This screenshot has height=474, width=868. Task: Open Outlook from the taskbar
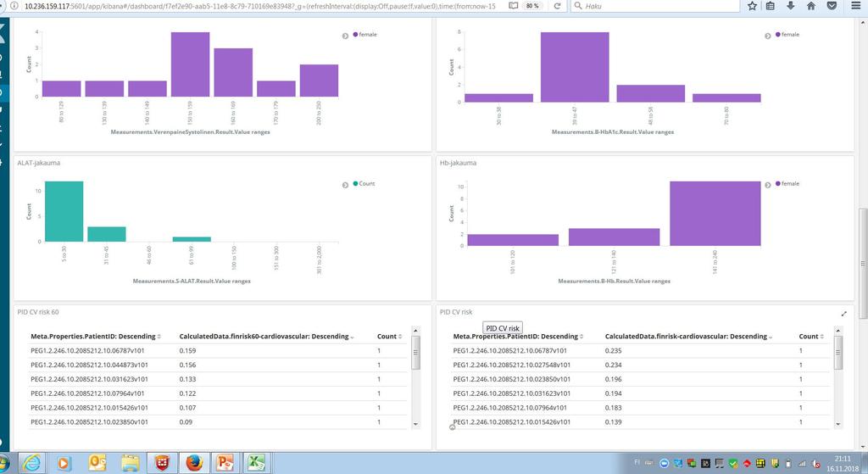[x=97, y=462]
